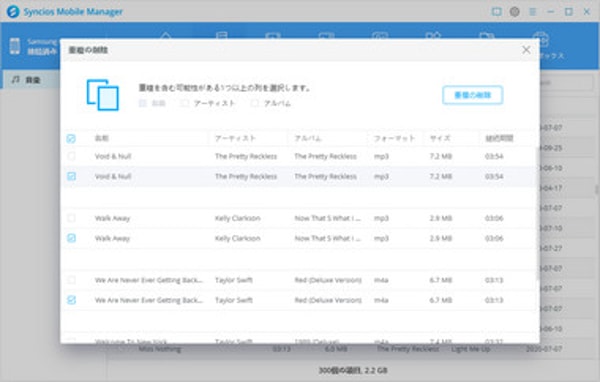Close the duplicate removal dialog
Viewport: 600px width, 382px height.
526,50
